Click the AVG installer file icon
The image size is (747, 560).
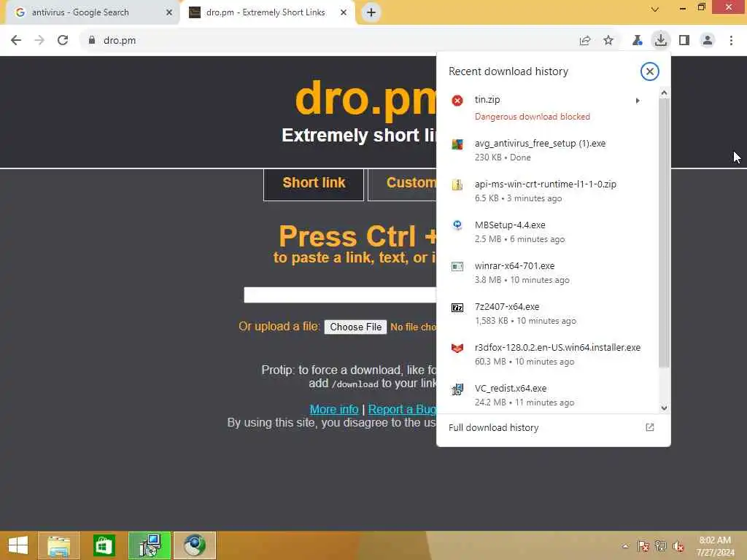(457, 144)
